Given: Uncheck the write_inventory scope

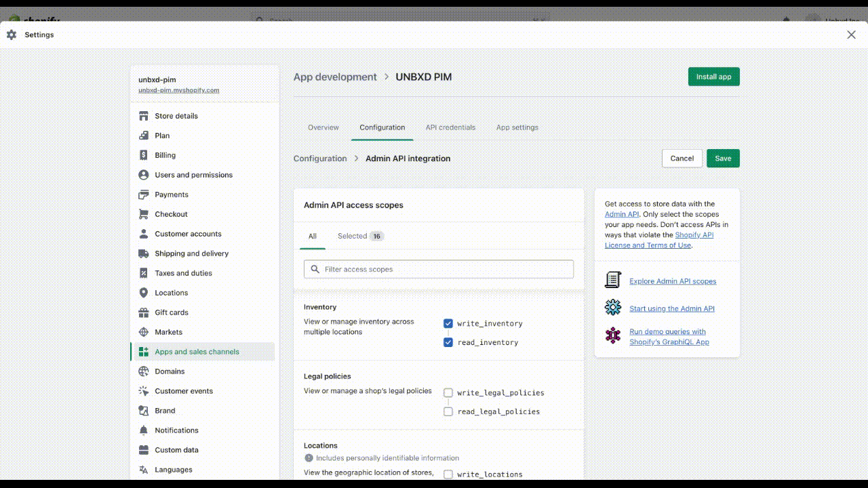Looking at the screenshot, I should click(448, 323).
